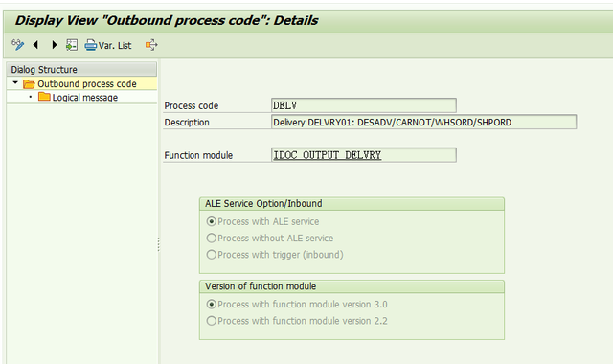Select function module version 3.0 radio
Image resolution: width=613 pixels, height=364 pixels.
pyautogui.click(x=211, y=305)
